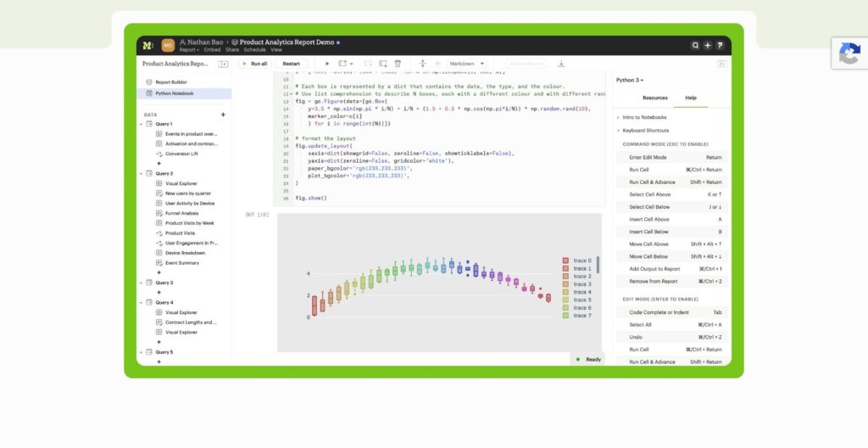This screenshot has width=868, height=448.
Task: Toggle trace 5 in chart legend
Action: pyautogui.click(x=576, y=300)
